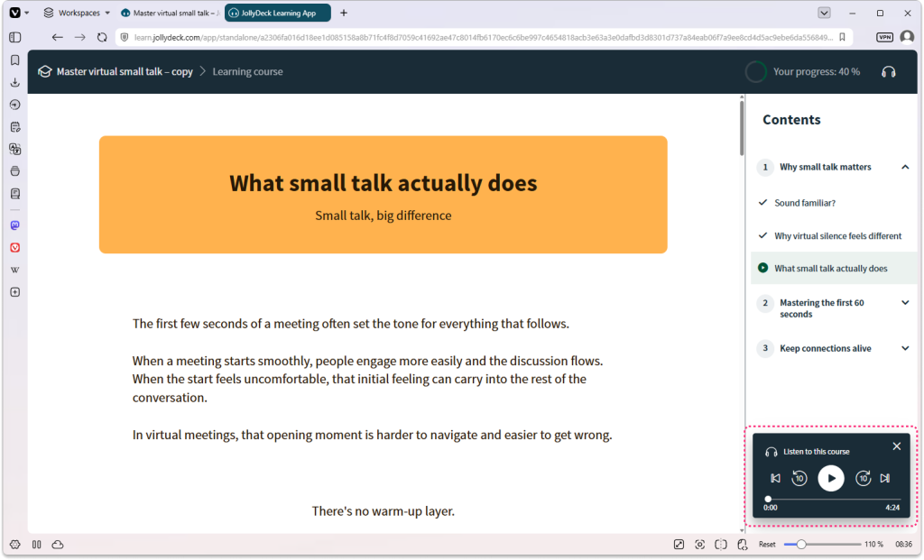The height and width of the screenshot is (560, 924).
Task: Open Bookmarks panel in sidebar
Action: [x=15, y=60]
